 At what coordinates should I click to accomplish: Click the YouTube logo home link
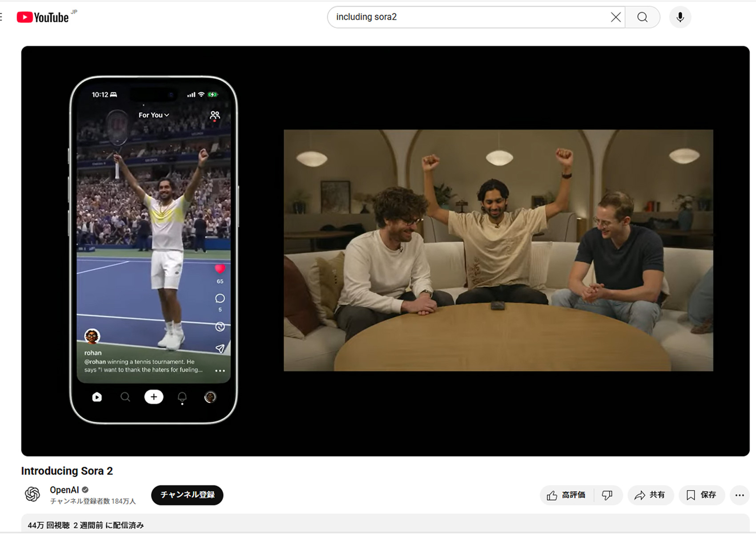pyautogui.click(x=43, y=17)
